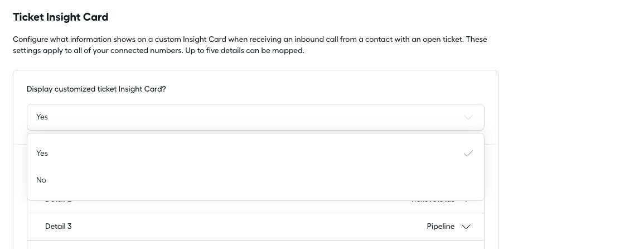Click the selected Yes value in the field
This screenshot has width=644, height=249.
[42, 117]
